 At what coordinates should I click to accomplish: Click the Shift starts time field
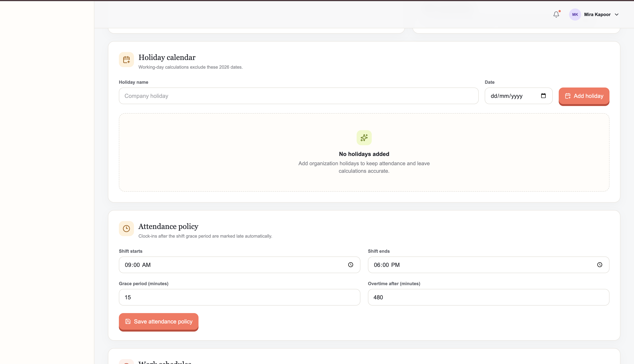(x=239, y=265)
